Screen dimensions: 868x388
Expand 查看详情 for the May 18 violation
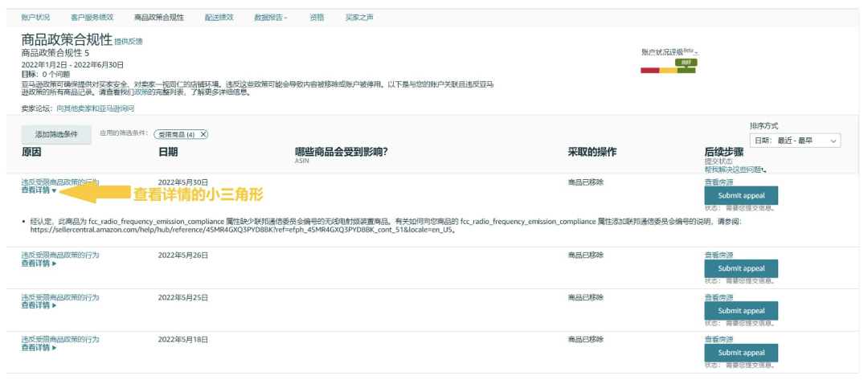[39, 348]
